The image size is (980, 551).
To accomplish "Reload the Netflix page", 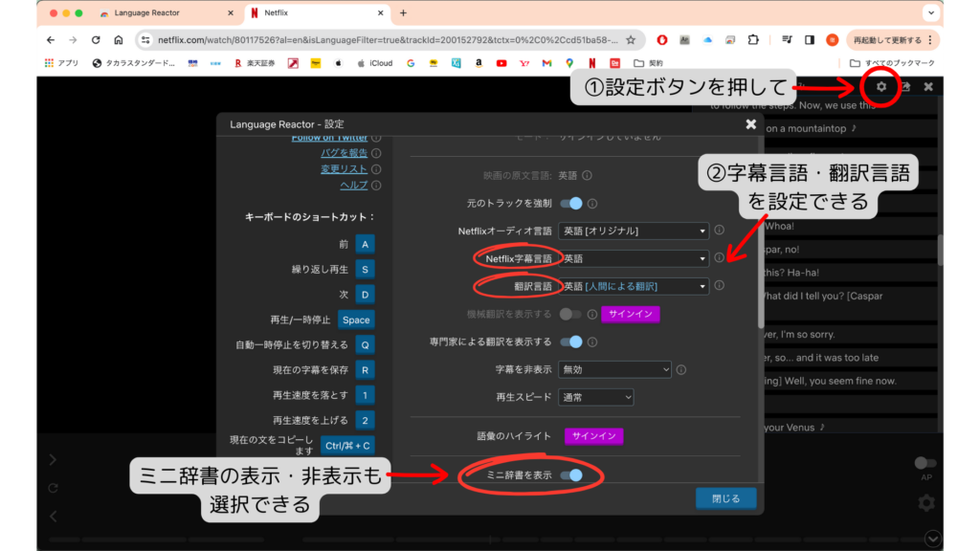I will 96,40.
